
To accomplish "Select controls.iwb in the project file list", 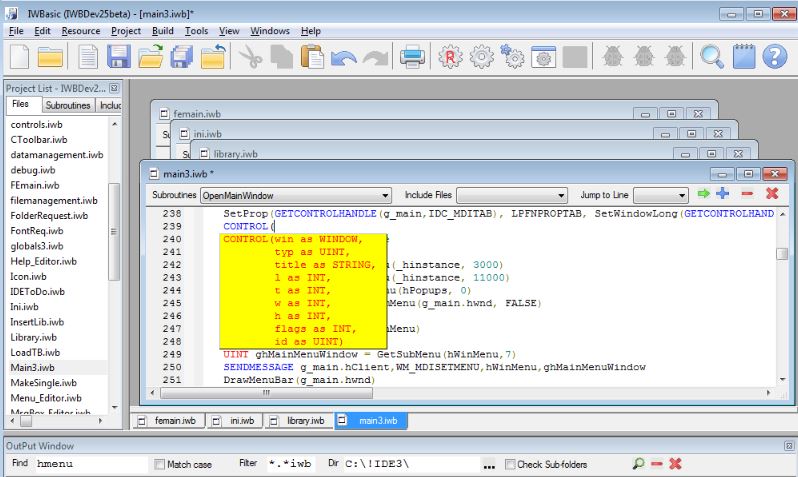I will 37,125.
